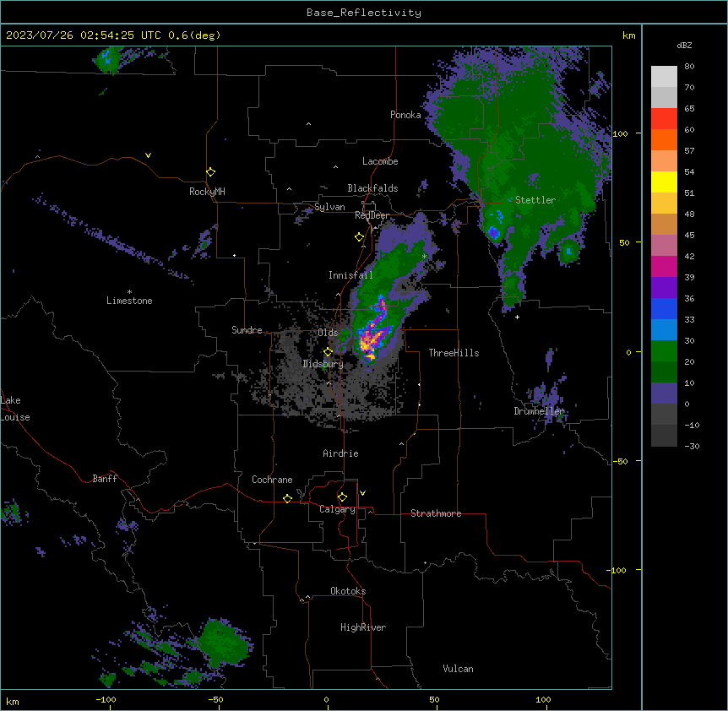This screenshot has height=711, width=728.
Task: Pick the bright green 20-30 dBZ legend swatch
Action: click(x=664, y=351)
